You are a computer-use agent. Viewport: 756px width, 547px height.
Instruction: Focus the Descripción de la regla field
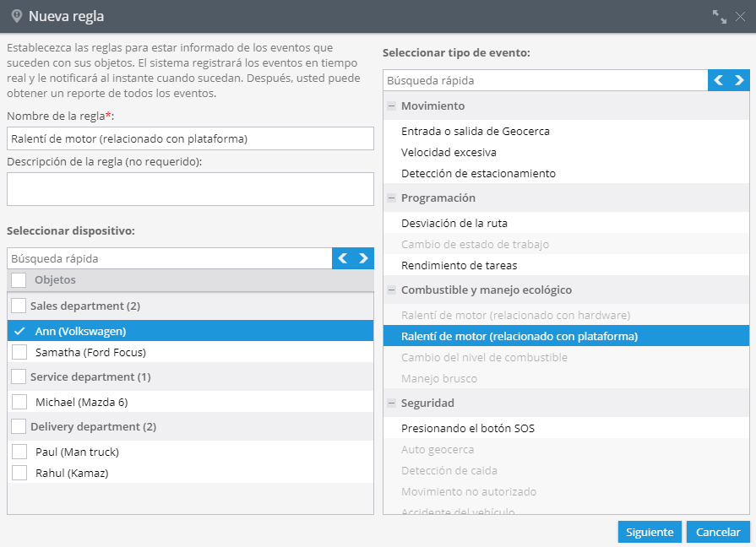190,189
